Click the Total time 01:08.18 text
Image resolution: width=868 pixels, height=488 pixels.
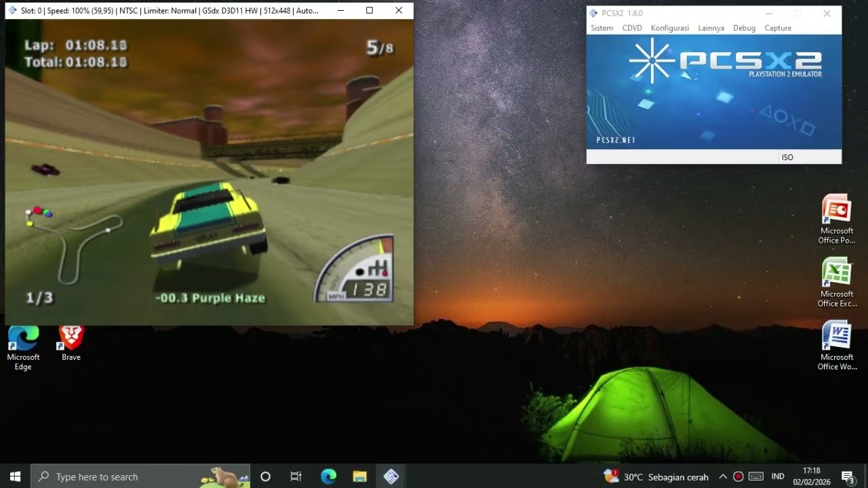coord(75,62)
